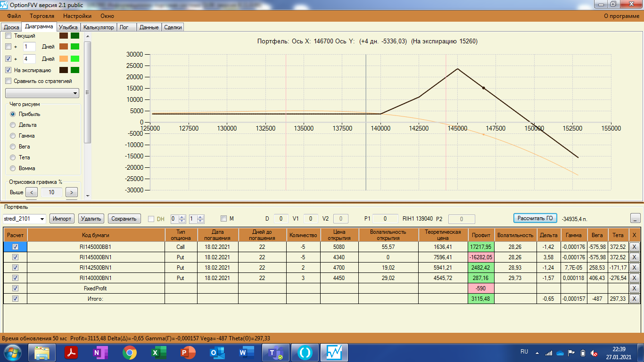Decrease the spinner showing 1 next to DH
644x362 pixels.
[200, 221]
